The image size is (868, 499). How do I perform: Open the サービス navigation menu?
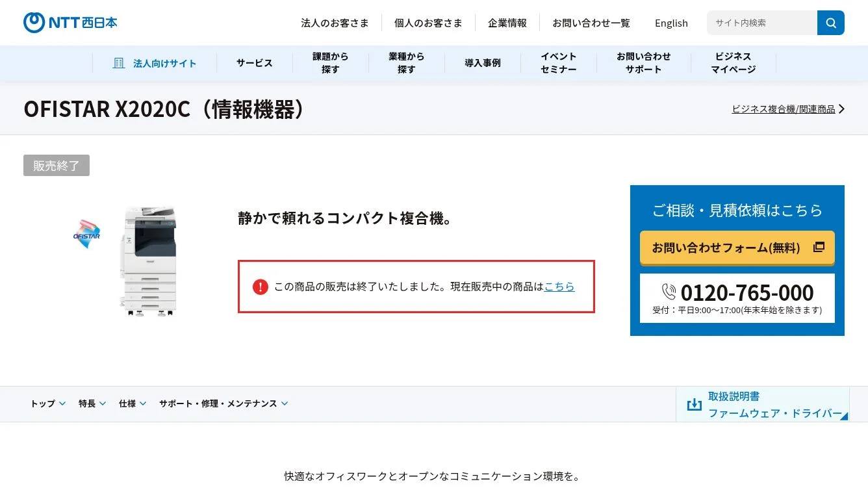254,63
